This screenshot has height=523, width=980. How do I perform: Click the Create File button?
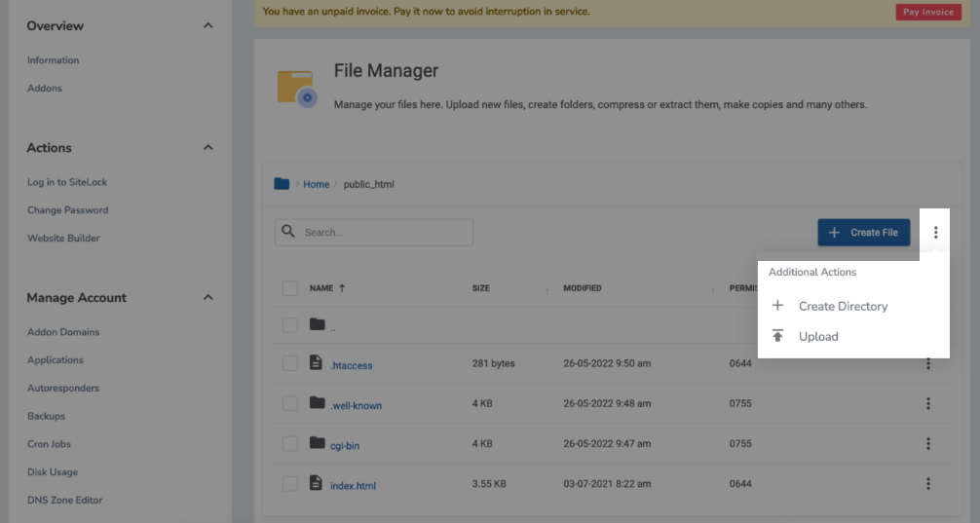click(863, 233)
